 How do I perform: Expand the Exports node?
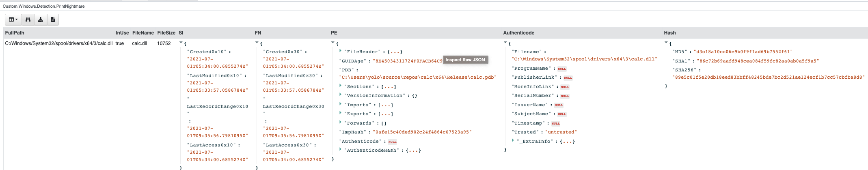click(340, 113)
